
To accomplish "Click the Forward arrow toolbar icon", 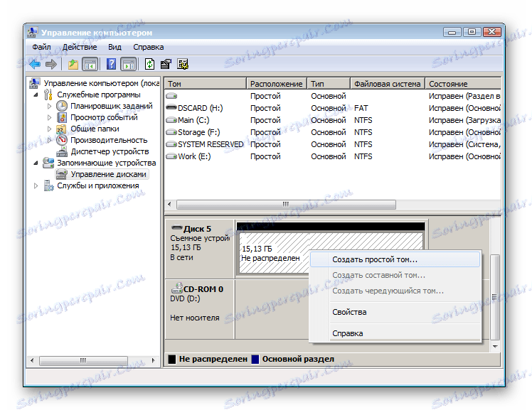I will tap(51, 64).
